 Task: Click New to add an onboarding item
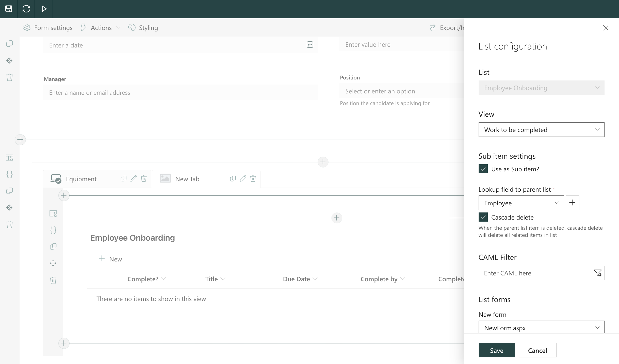(x=110, y=259)
